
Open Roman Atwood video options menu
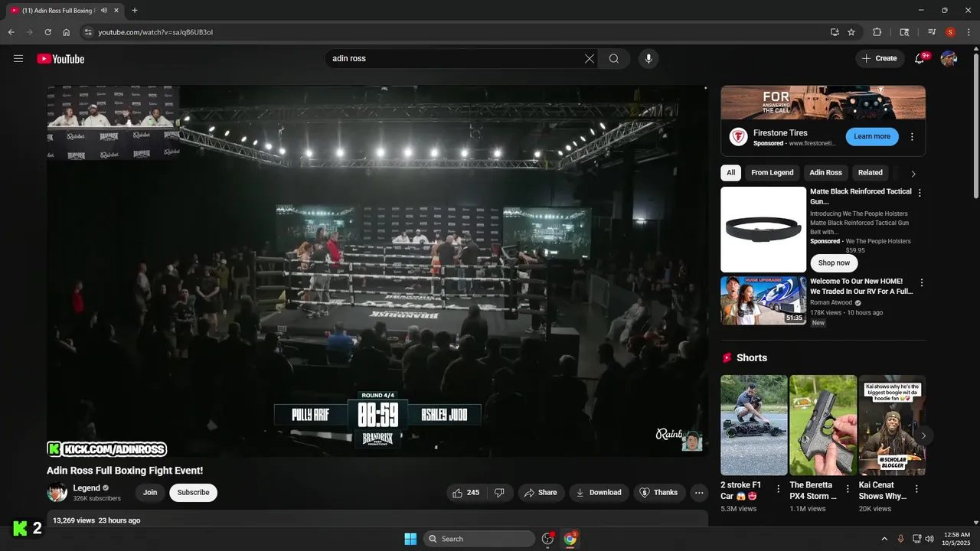921,283
